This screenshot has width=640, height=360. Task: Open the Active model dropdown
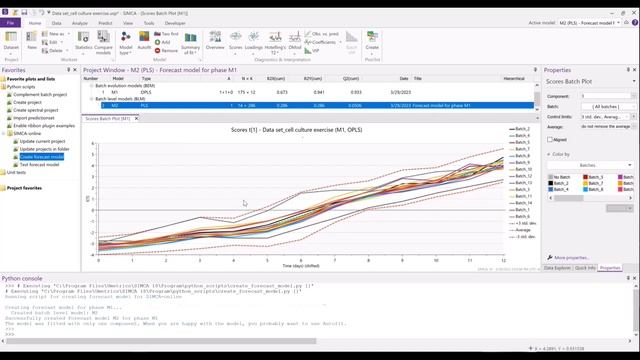point(589,23)
